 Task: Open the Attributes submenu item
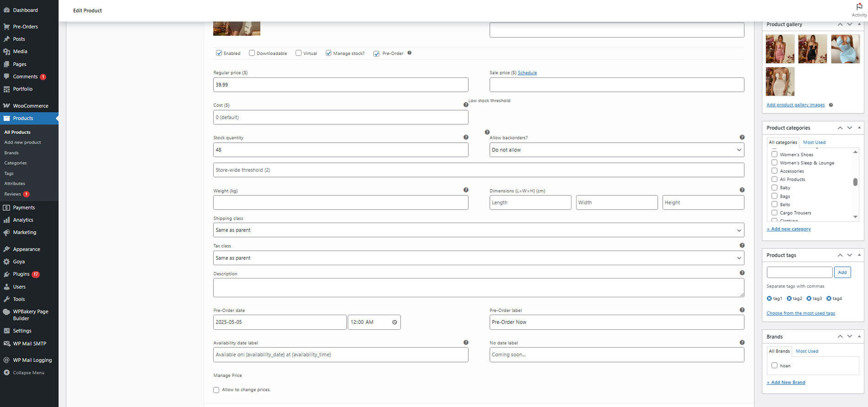point(15,184)
